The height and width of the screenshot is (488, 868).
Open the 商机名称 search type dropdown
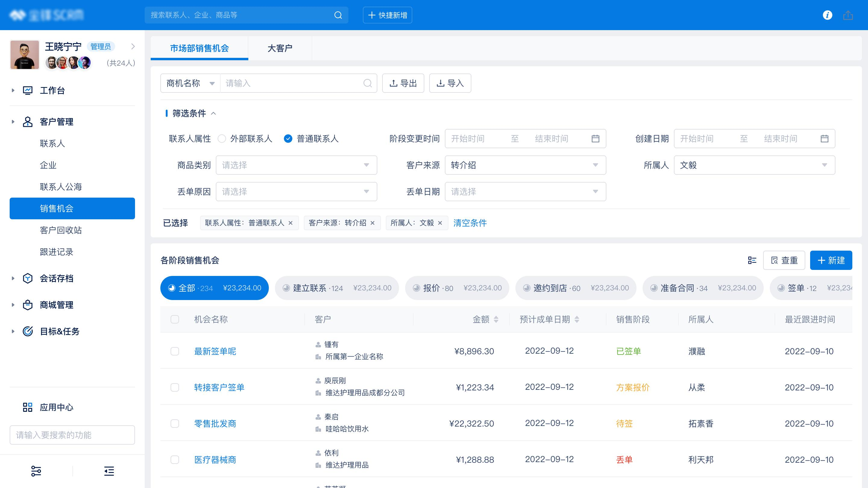[x=190, y=83]
